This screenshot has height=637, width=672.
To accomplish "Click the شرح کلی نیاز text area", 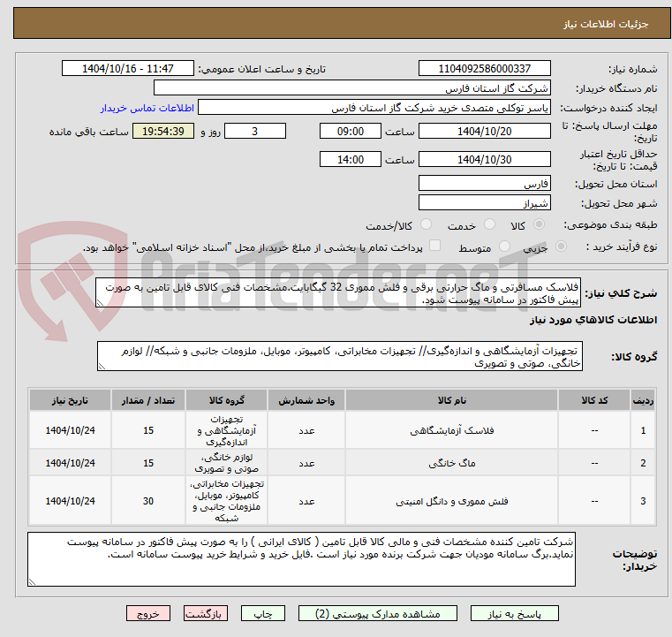I will (338, 292).
